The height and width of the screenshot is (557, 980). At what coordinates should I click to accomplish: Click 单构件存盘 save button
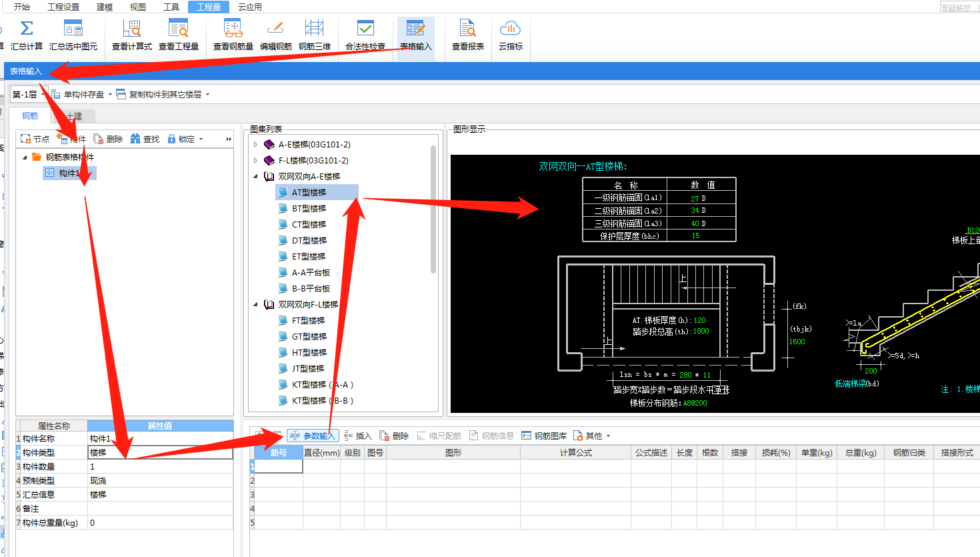79,94
